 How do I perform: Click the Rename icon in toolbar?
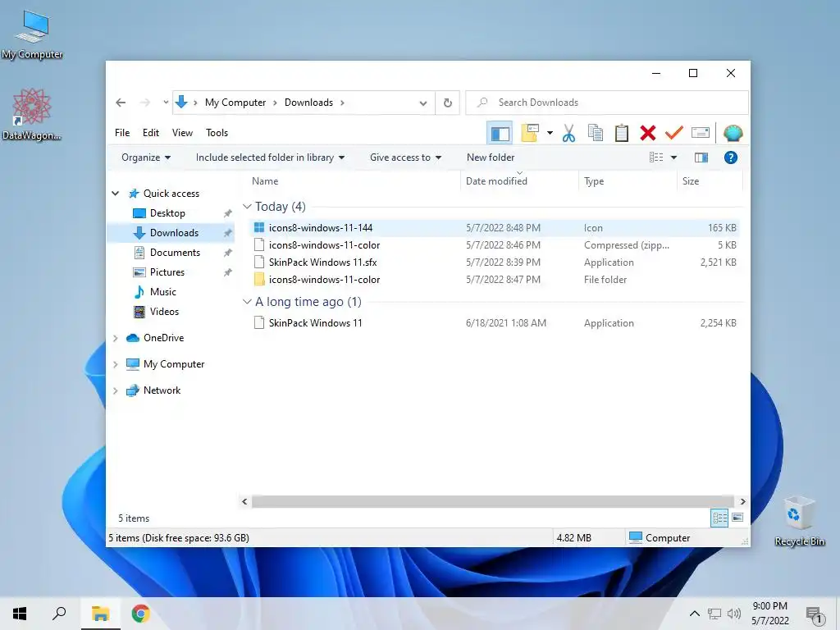(x=701, y=132)
